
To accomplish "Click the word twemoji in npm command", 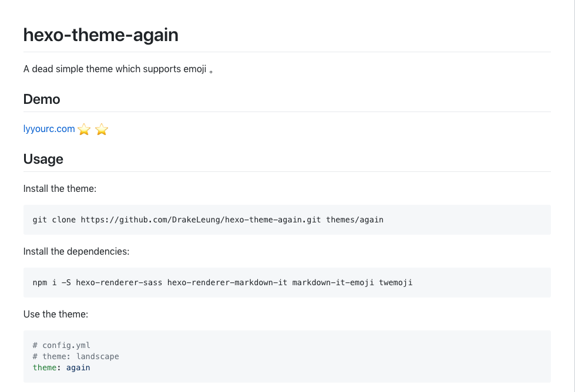I will [395, 282].
